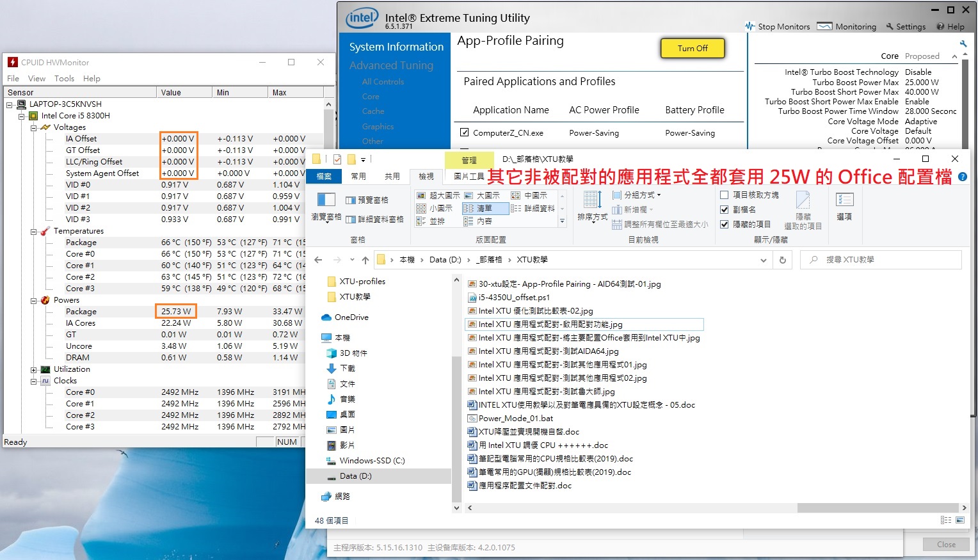The height and width of the screenshot is (560, 978).
Task: Open the 檔案 tab in Explorer
Action: pos(325,176)
